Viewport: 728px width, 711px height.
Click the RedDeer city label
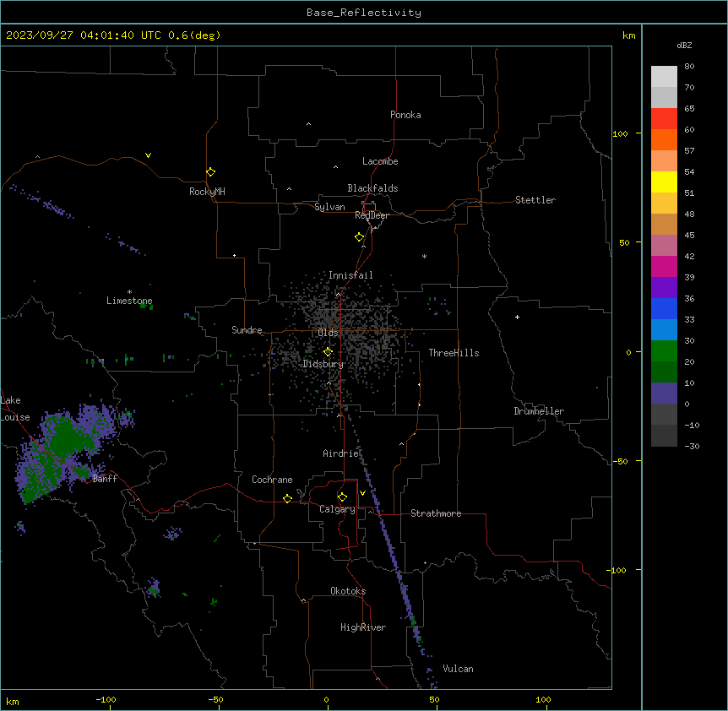pos(372,215)
